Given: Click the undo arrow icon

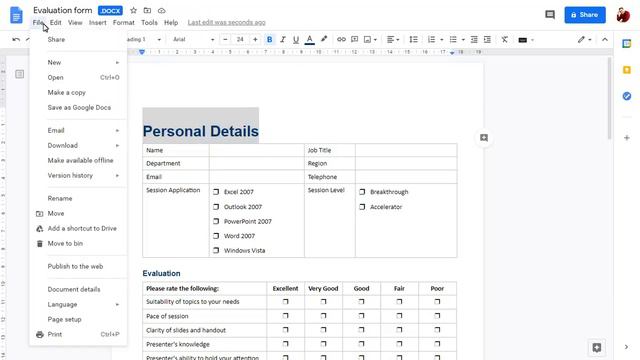Looking at the screenshot, I should [x=16, y=40].
